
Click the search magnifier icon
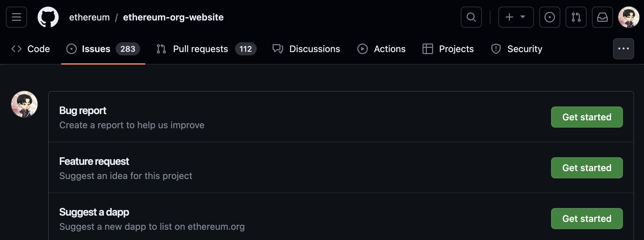pos(471,17)
